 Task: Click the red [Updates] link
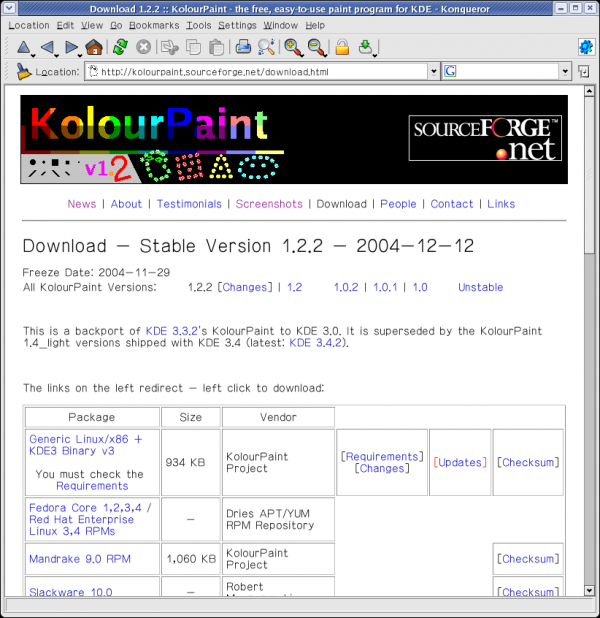coord(460,463)
